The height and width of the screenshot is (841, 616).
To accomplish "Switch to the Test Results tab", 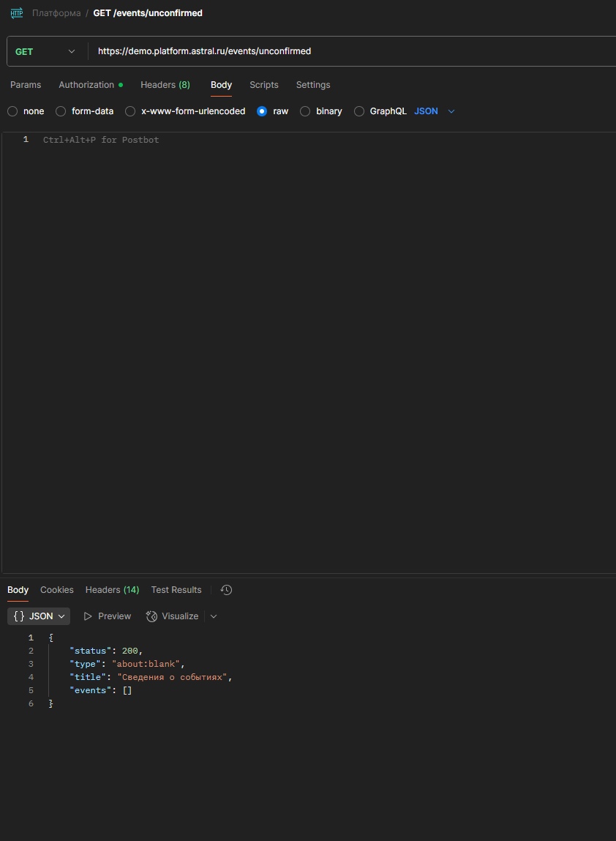I will pos(176,590).
